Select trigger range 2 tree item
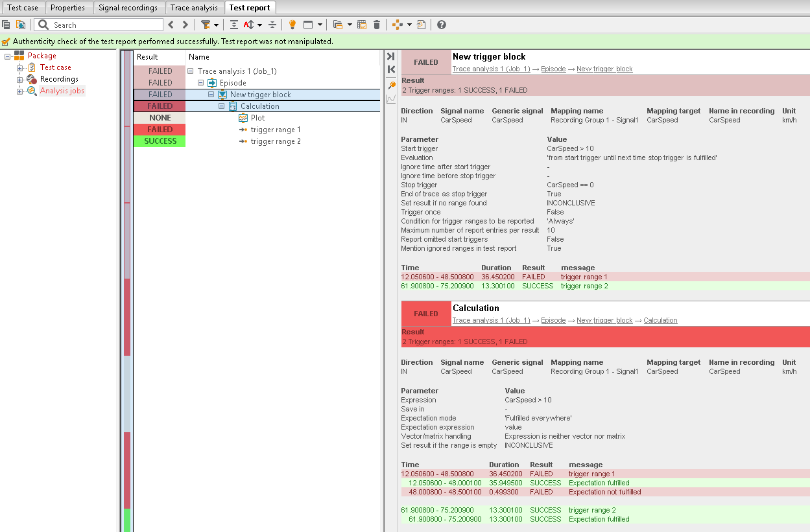 pyautogui.click(x=276, y=141)
